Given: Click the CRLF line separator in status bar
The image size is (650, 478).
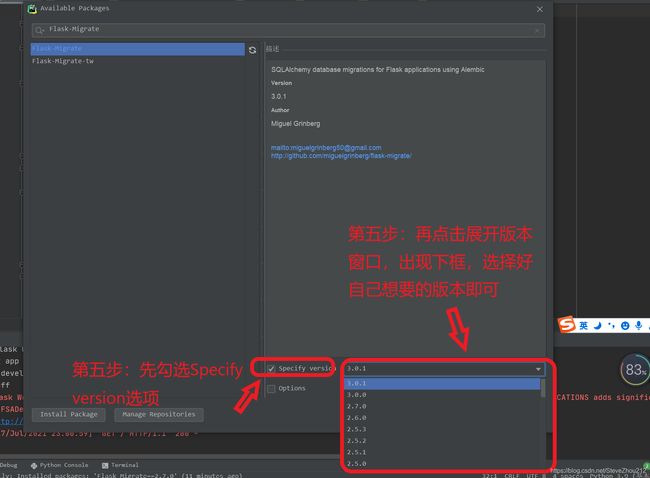Looking at the screenshot, I should 512,475.
